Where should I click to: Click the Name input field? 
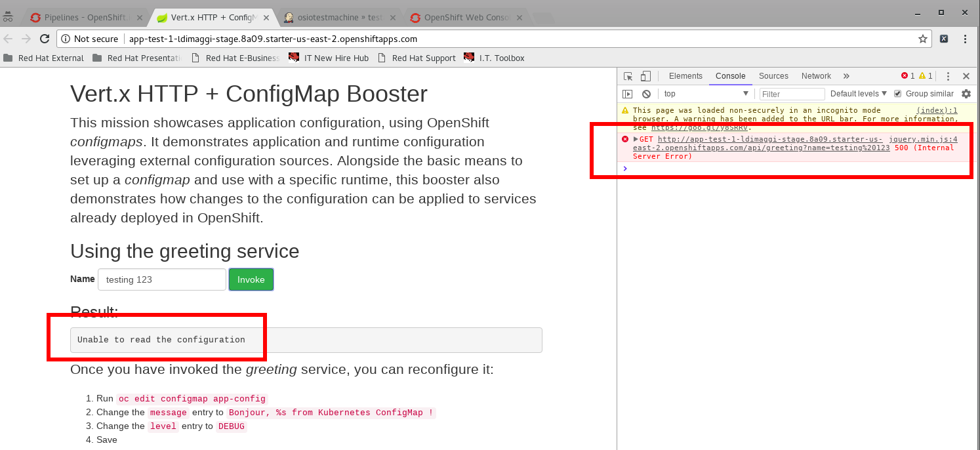[x=162, y=279]
